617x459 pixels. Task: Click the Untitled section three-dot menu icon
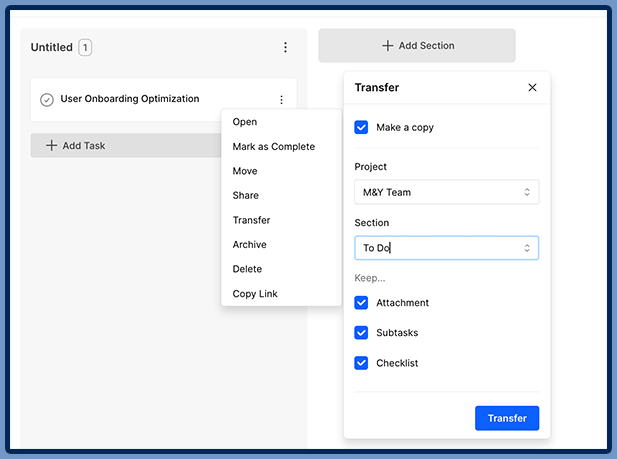point(285,48)
